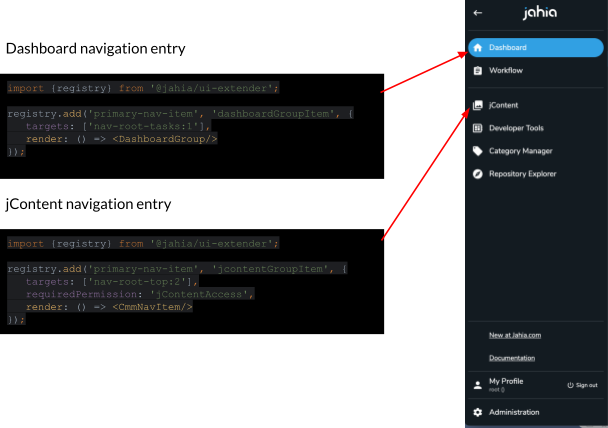The image size is (608, 428).
Task: Click the Administration gear icon
Action: (x=478, y=412)
